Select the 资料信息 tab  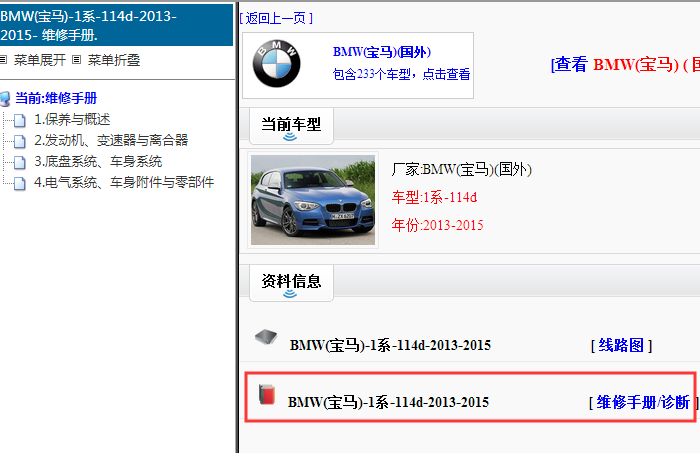point(291,283)
